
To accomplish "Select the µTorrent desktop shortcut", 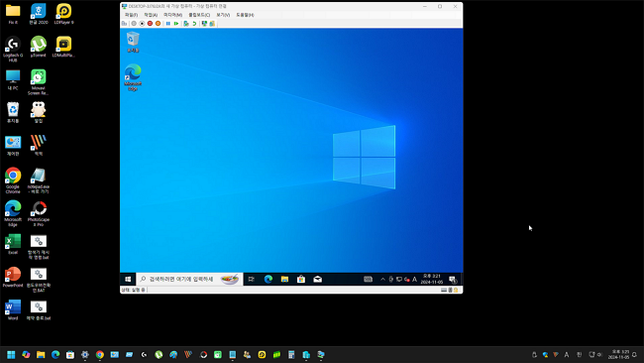I will click(x=39, y=47).
